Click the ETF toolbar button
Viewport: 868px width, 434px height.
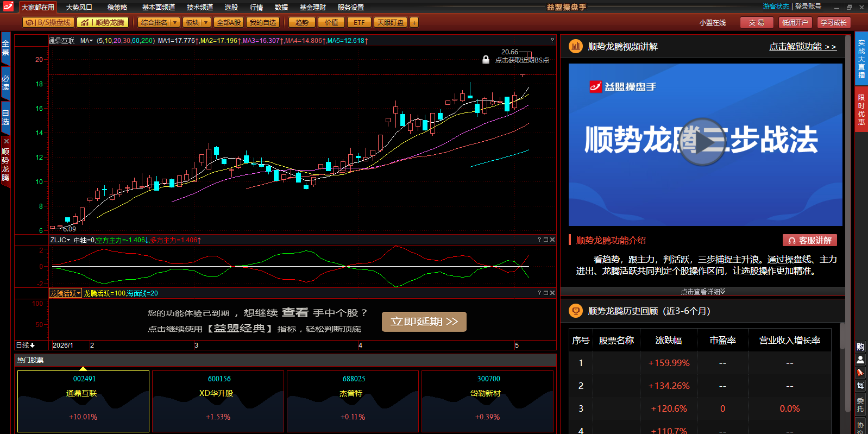point(359,22)
